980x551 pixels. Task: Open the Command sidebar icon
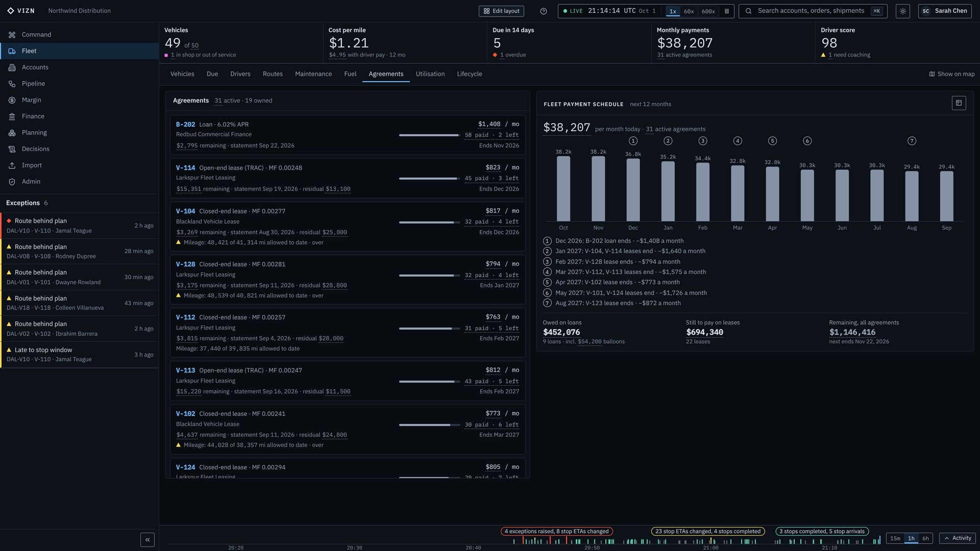tap(12, 35)
